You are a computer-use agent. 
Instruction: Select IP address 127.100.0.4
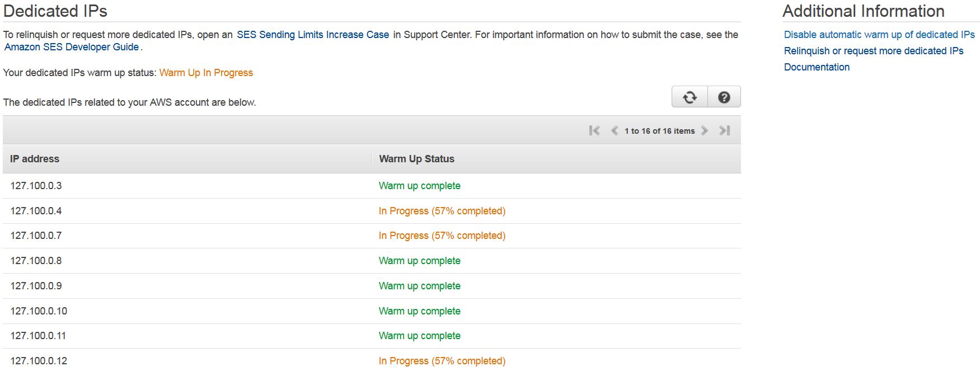click(x=36, y=211)
